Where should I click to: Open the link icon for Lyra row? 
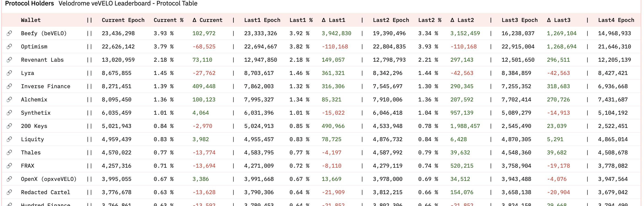pos(9,73)
